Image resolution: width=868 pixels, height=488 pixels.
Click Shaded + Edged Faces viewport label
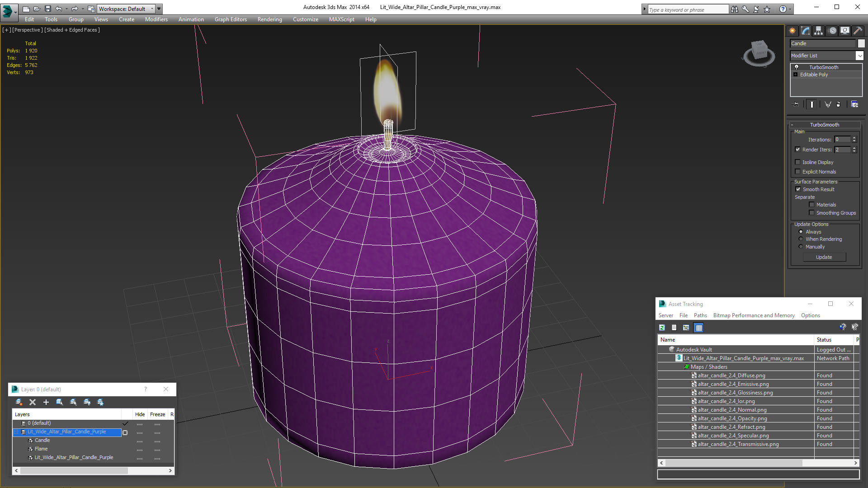tap(72, 30)
